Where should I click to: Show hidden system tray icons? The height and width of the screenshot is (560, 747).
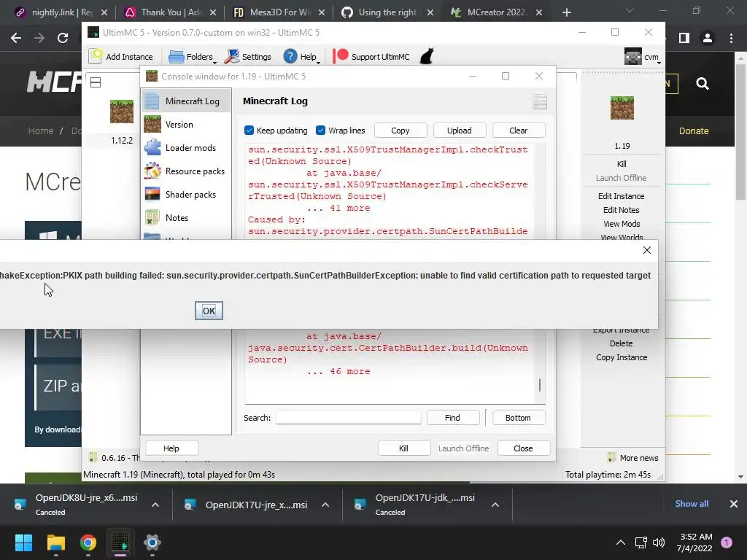(x=621, y=542)
